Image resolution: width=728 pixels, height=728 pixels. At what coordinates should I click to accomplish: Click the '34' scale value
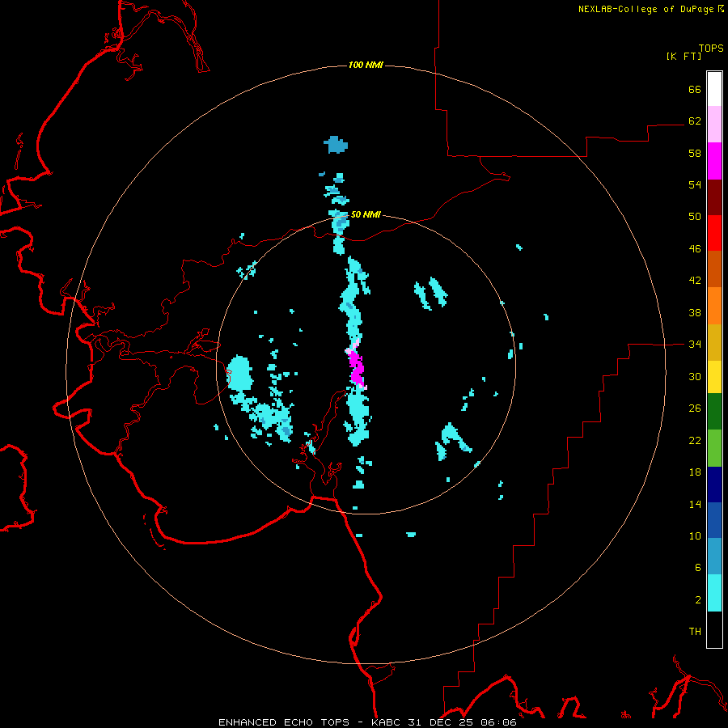coord(695,344)
